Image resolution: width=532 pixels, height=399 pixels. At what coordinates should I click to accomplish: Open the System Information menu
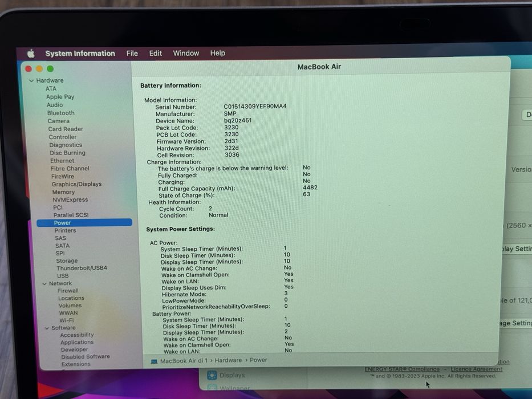tap(80, 53)
